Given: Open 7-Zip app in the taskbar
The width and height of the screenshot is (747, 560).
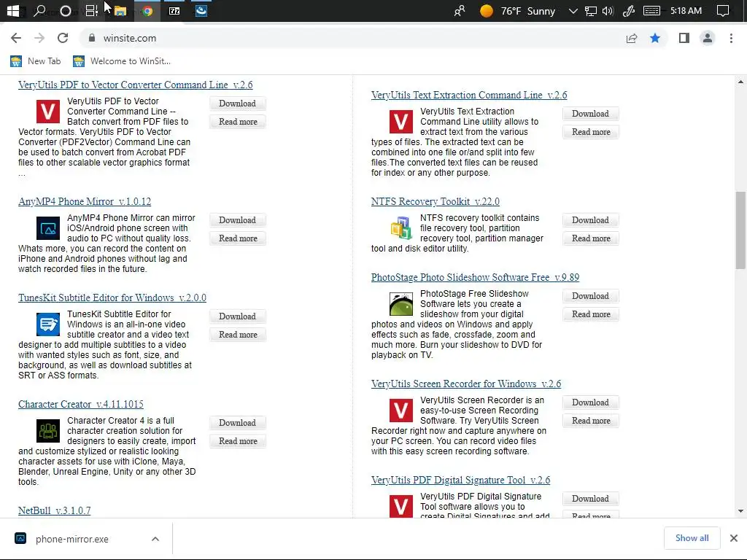Looking at the screenshot, I should (x=174, y=11).
